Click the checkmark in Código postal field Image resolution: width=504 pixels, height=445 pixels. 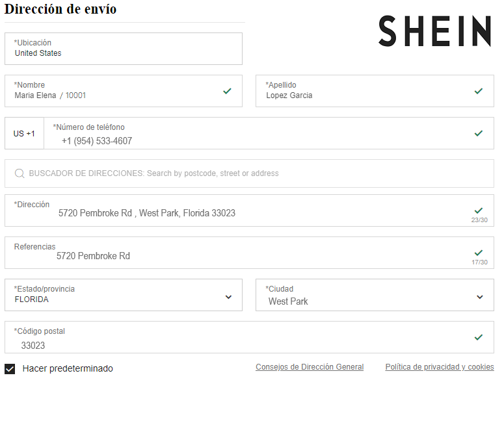tap(479, 337)
